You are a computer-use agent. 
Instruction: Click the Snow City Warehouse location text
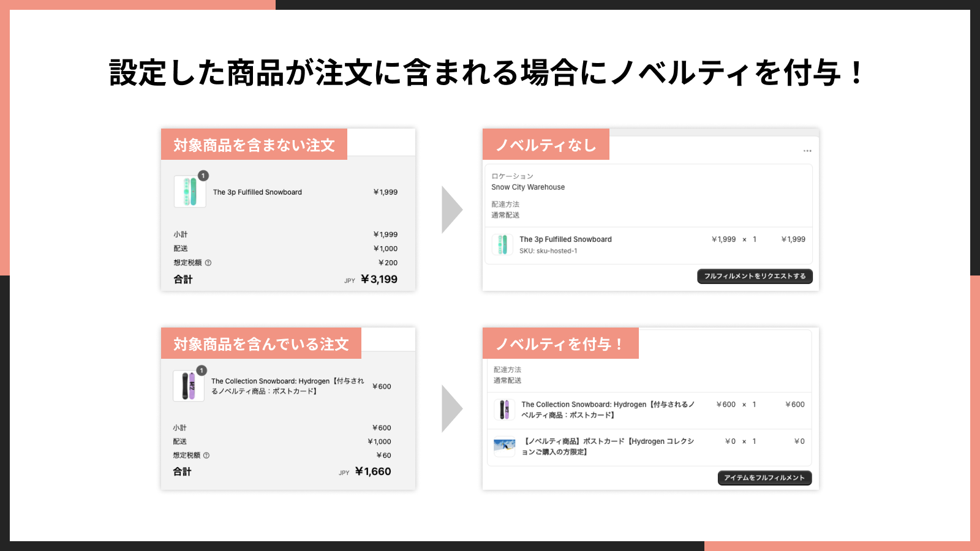click(x=528, y=187)
